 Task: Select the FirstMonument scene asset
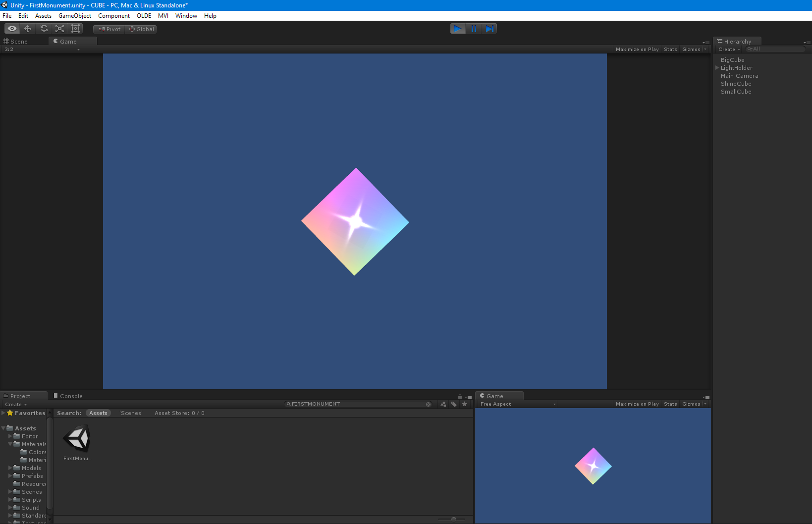[x=77, y=442]
